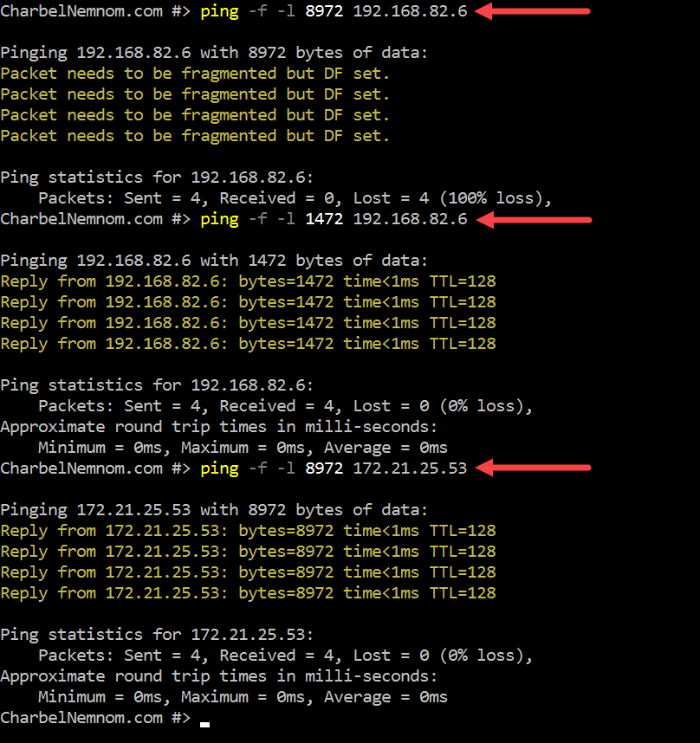Select line "Pinging 192.168.82.6 with 1472 bytes of data:"
Viewport: 700px width, 743px height.
click(x=214, y=262)
